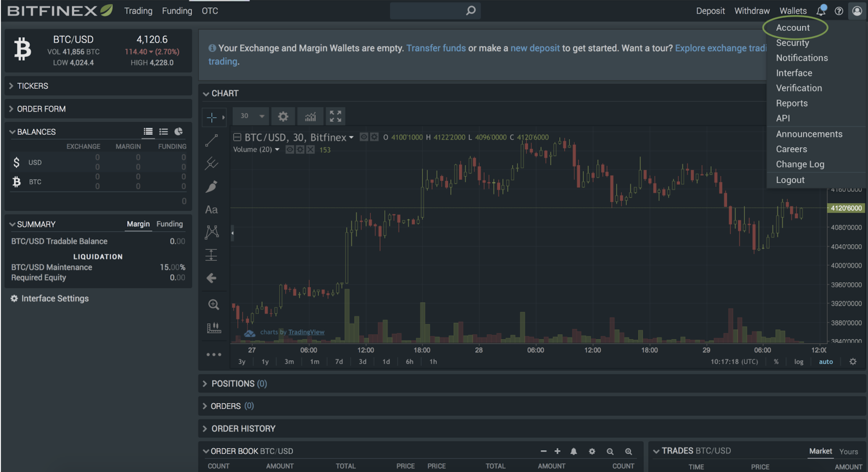
Task: Click the chart settings gear icon
Action: coord(282,116)
